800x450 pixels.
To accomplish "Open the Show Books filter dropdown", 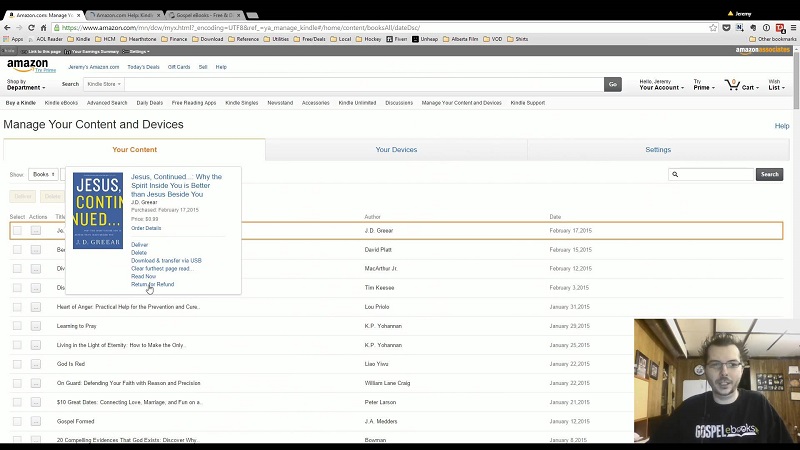I will coord(43,174).
